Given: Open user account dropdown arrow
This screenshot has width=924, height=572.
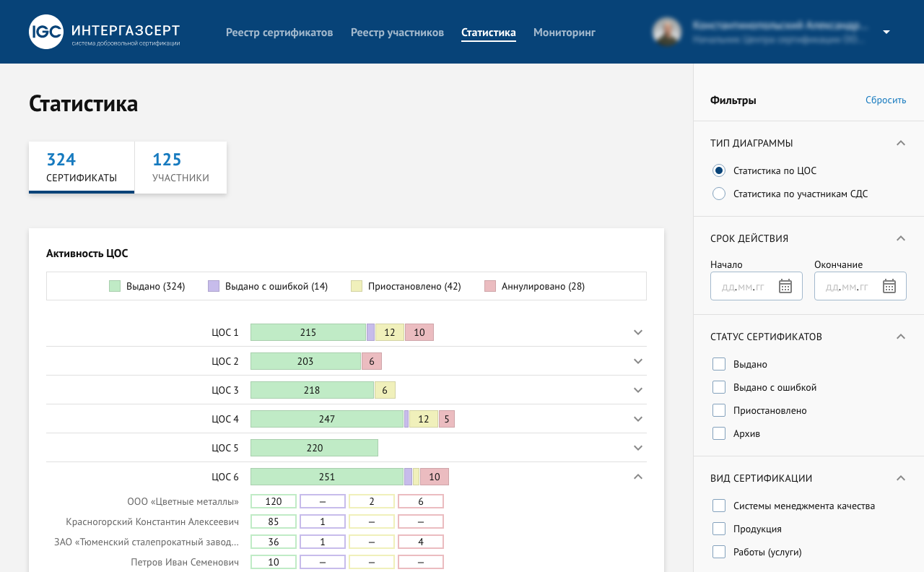Looking at the screenshot, I should tap(886, 32).
